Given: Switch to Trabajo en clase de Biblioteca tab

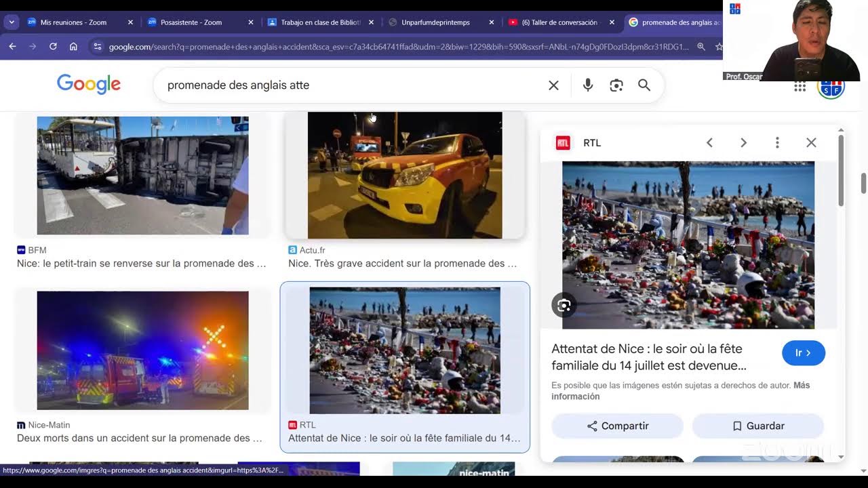Looking at the screenshot, I should point(321,22).
